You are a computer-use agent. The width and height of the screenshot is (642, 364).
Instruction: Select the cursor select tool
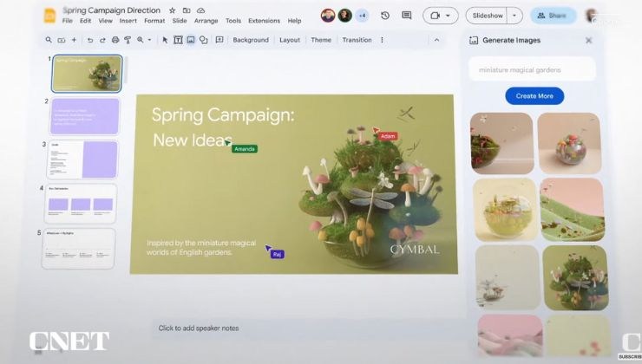(165, 40)
